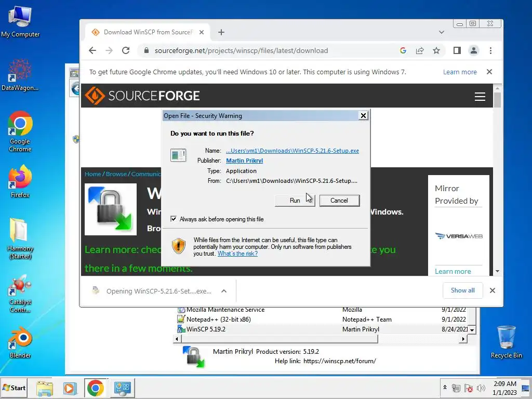
Task: Open Catalyst Control desktop shortcut
Action: (x=20, y=294)
